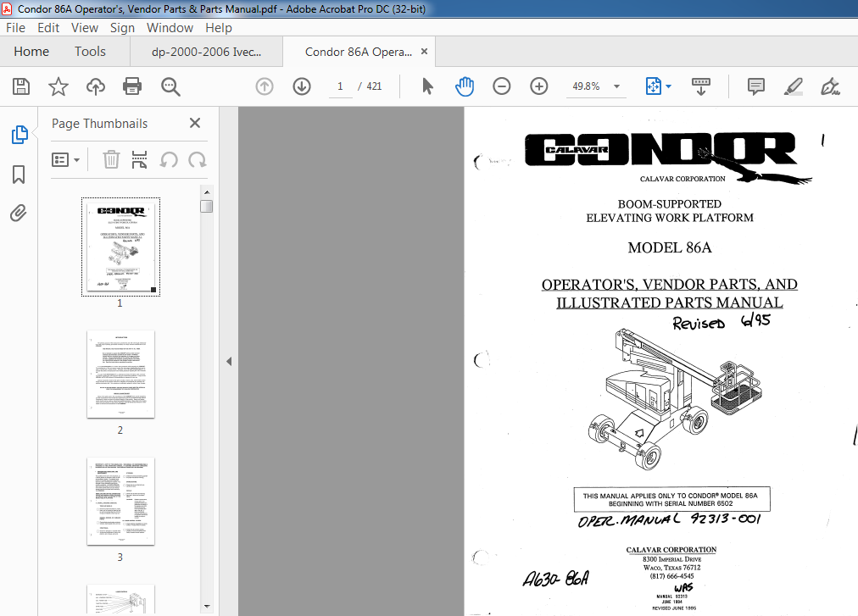Viewport: 858px width, 616px height.
Task: Close the Page Thumbnails panel
Action: (195, 123)
